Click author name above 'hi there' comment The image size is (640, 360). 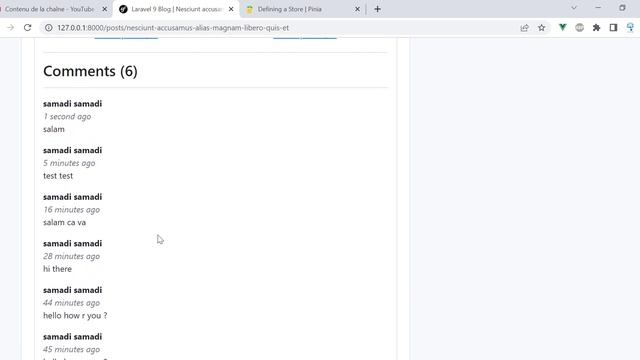(73, 243)
